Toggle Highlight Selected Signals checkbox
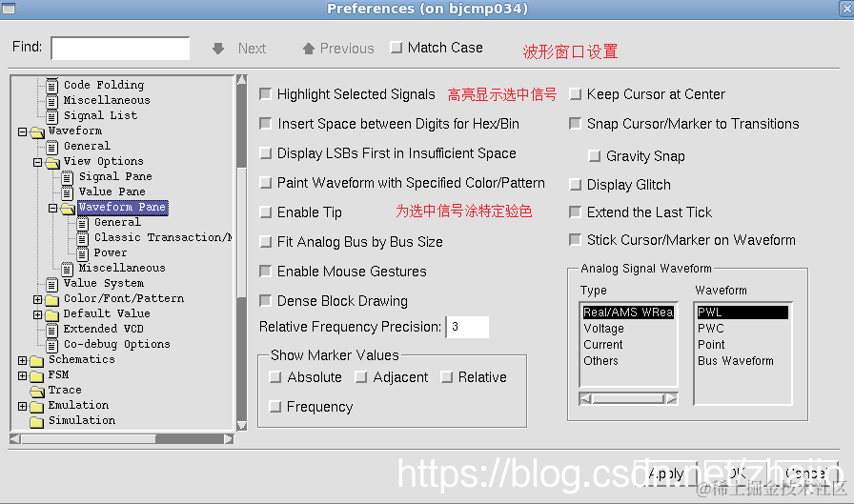The width and height of the screenshot is (854, 504). coord(266,94)
